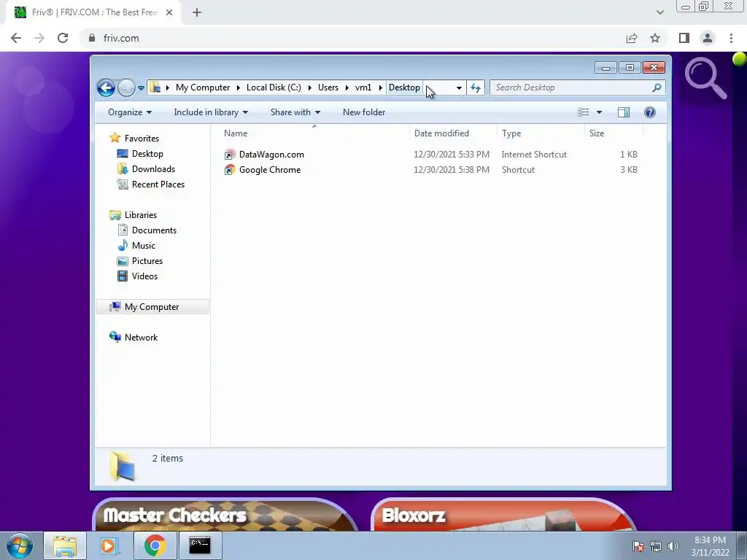The width and height of the screenshot is (747, 560).
Task: Click the search magnifier icon in Explorer
Action: (x=657, y=87)
